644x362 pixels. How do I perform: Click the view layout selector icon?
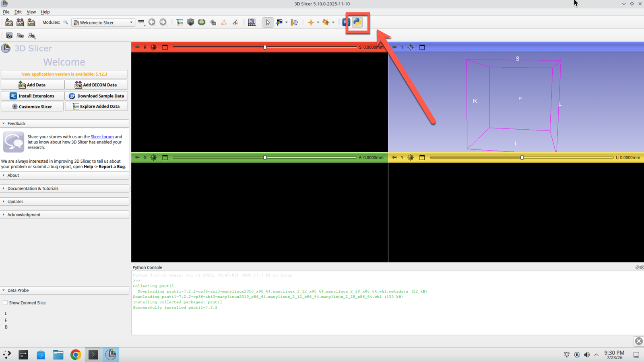252,23
